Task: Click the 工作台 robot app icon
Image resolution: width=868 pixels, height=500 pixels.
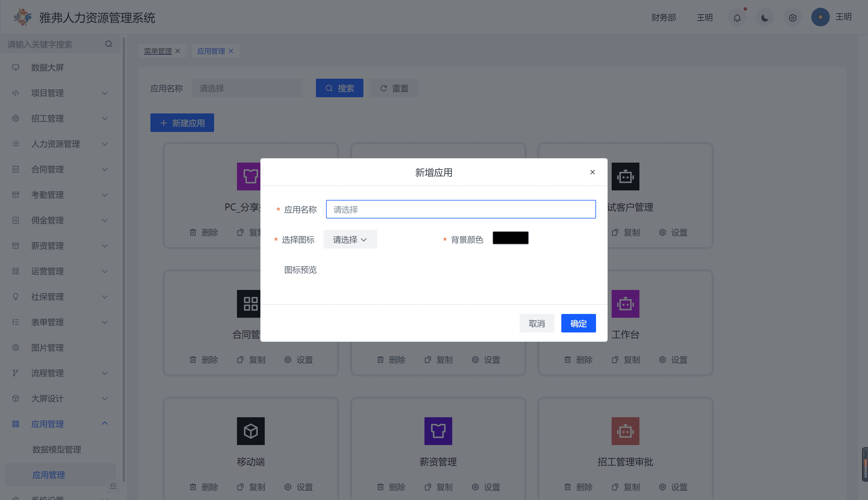Action: [625, 304]
